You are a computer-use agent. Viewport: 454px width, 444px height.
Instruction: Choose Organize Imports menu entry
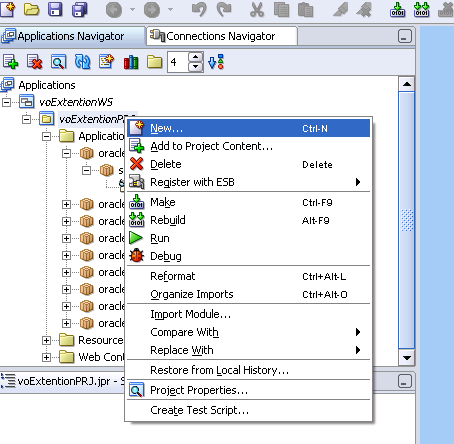click(x=249, y=294)
